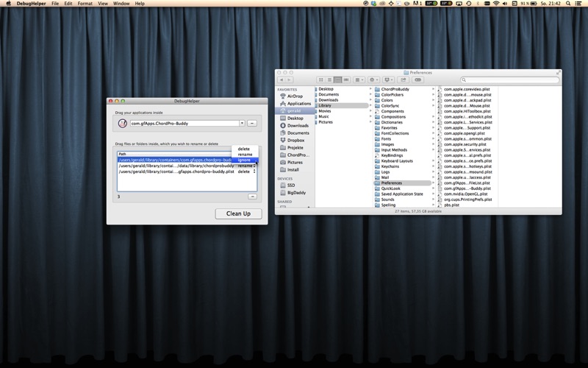588x368 pixels.
Task: Select the Movies folder in Finder column
Action: point(325,111)
